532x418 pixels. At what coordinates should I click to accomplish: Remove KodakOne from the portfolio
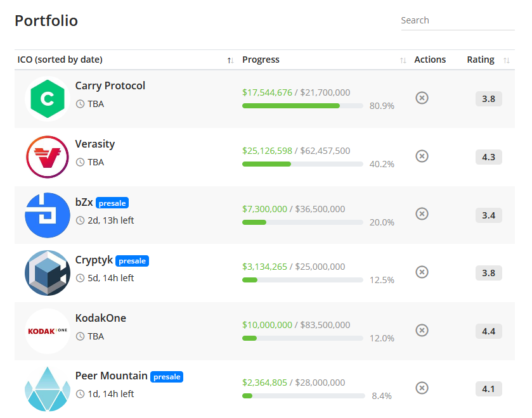coord(422,331)
